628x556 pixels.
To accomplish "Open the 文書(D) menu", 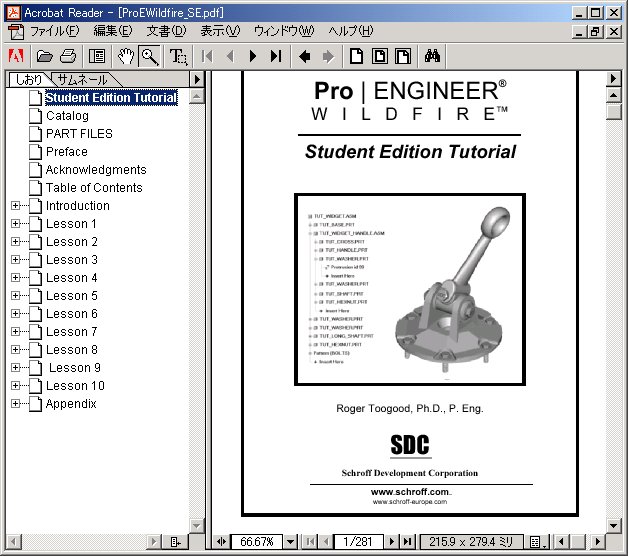I will click(x=166, y=31).
